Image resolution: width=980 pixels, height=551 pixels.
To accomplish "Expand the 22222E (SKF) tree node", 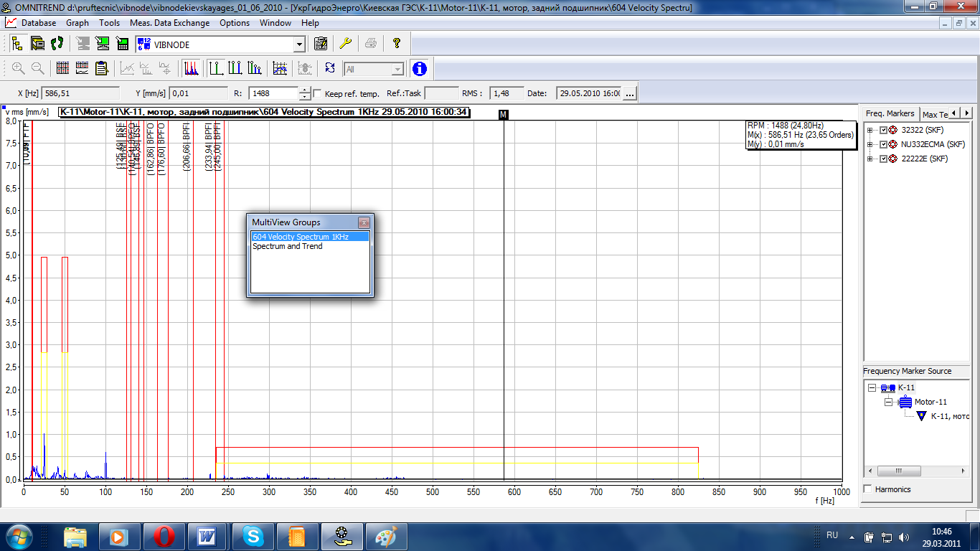I will [871, 159].
